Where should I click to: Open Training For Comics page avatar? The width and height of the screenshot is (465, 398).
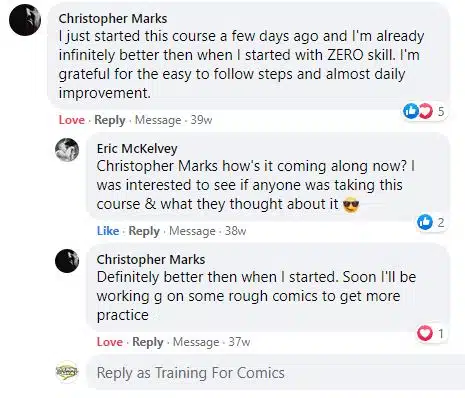pyautogui.click(x=67, y=372)
